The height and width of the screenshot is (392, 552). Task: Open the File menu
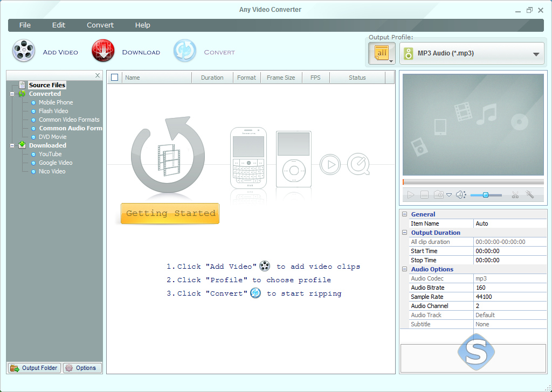25,25
